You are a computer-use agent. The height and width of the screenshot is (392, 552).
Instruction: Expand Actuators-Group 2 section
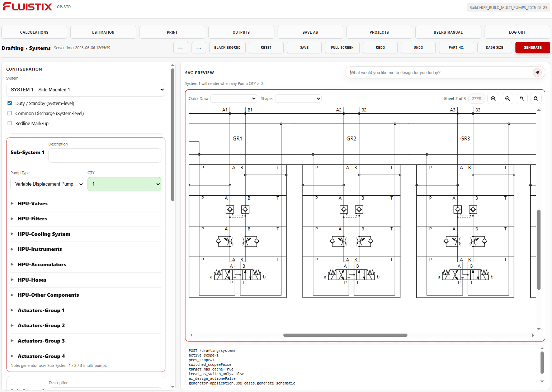[x=86, y=325]
